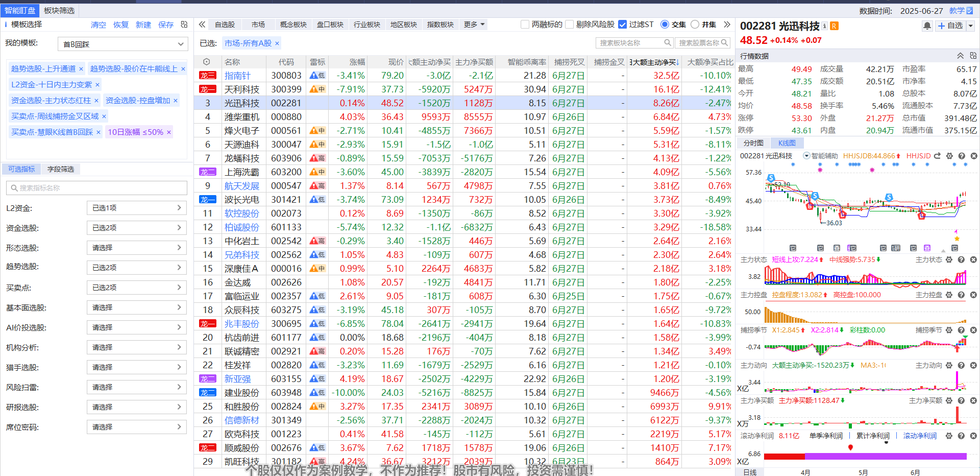
Task: Remove 市场-所有A股 filter tag
Action: click(277, 43)
